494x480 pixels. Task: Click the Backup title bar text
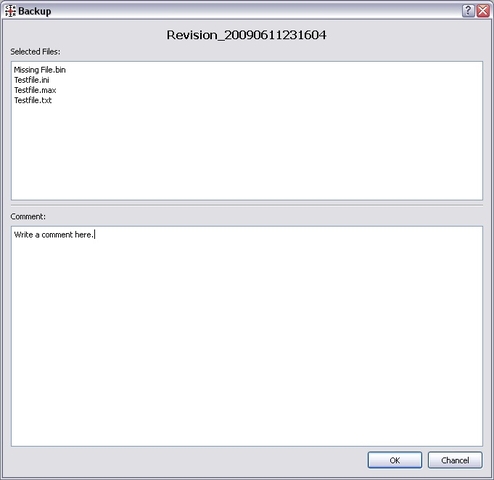(35, 11)
